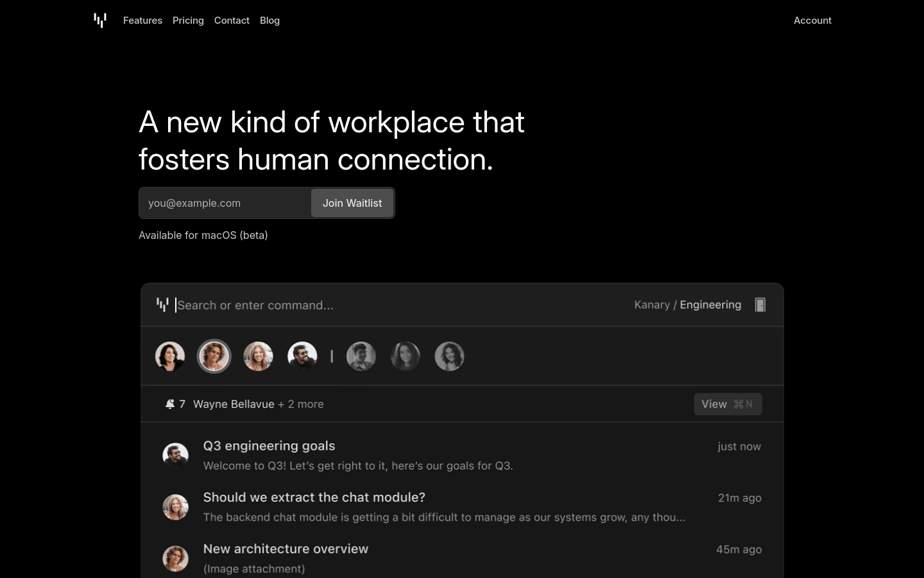Select the highlighted second team avatar
Screen dimensions: 924x578
coord(214,356)
